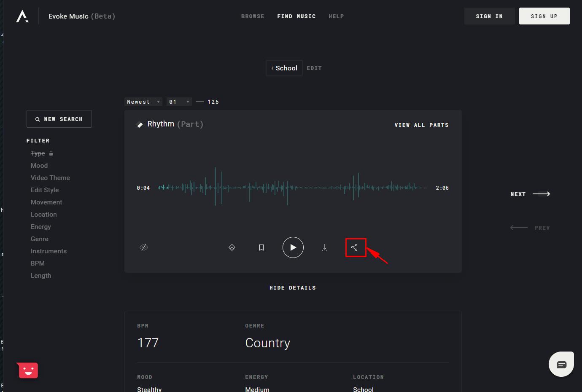Viewport: 582px width, 392px height.
Task: Open the Help menu item
Action: [x=336, y=16]
